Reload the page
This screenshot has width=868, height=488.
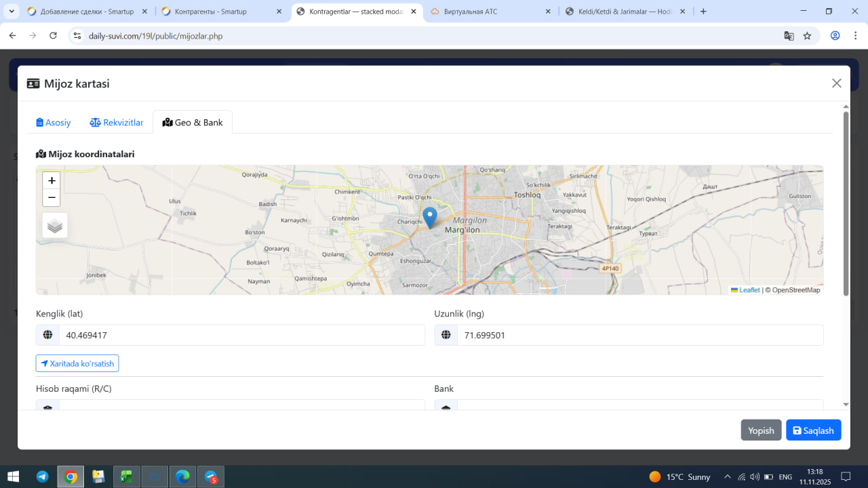pos(54,36)
